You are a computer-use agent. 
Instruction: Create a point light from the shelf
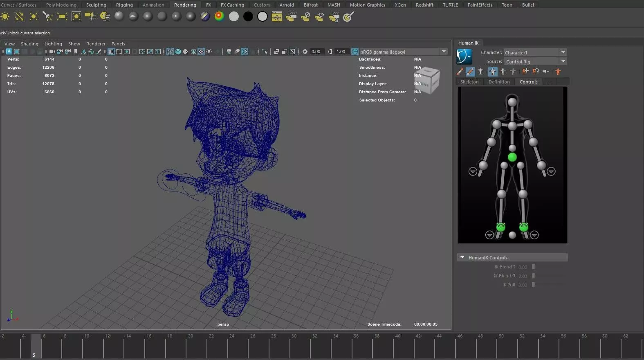(x=34, y=17)
